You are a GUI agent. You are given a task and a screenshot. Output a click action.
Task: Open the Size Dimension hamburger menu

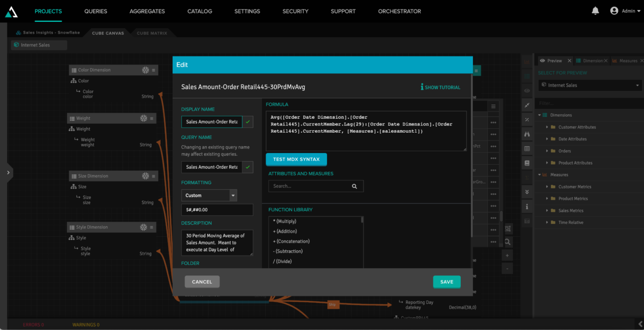[153, 176]
